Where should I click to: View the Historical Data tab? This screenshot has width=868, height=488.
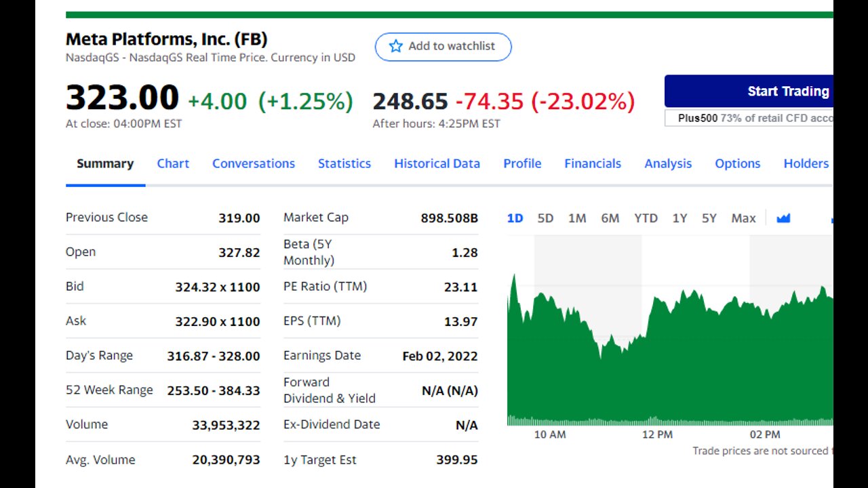pos(437,163)
